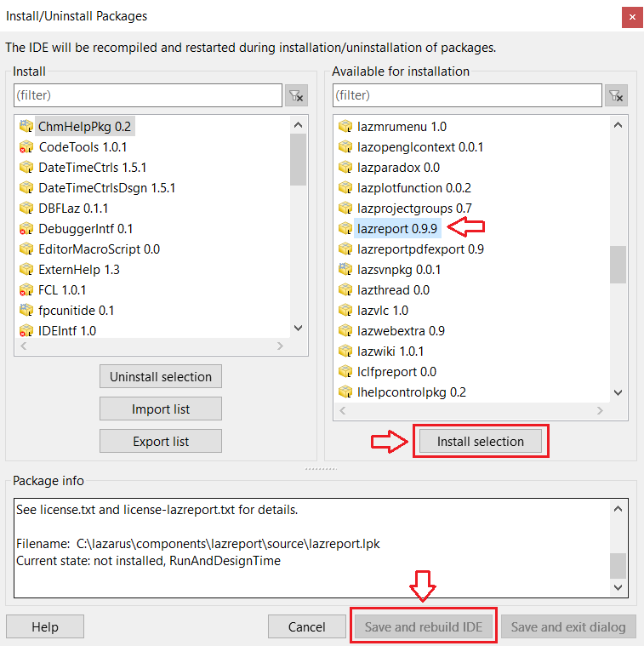644x646 pixels.
Task: Click the fpcunitide 0.1 package icon
Action: click(x=26, y=310)
